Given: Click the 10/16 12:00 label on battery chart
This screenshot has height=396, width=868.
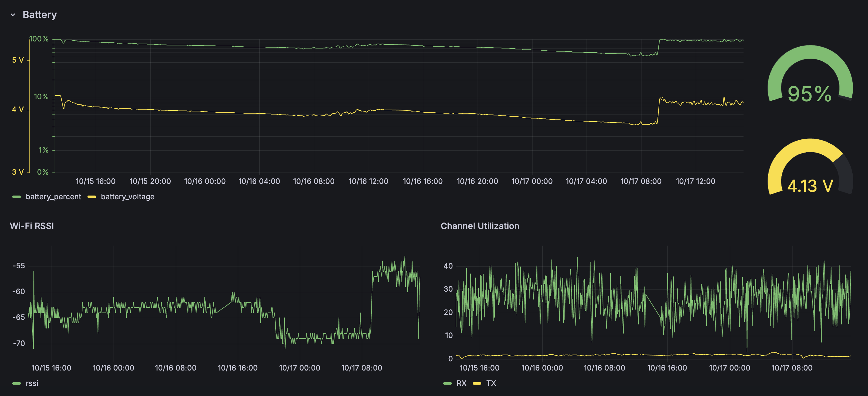Looking at the screenshot, I should (368, 181).
